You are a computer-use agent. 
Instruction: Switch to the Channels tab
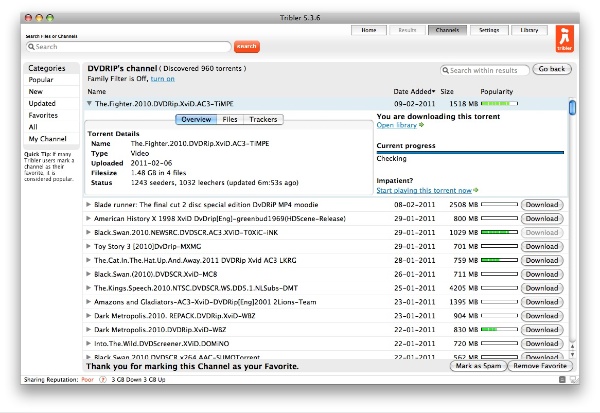[447, 30]
